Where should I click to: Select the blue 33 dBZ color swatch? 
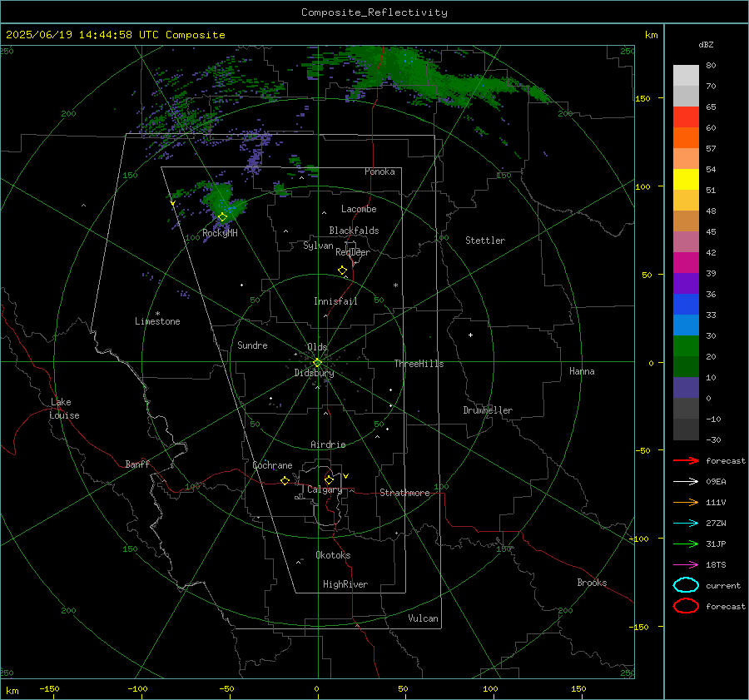686,305
